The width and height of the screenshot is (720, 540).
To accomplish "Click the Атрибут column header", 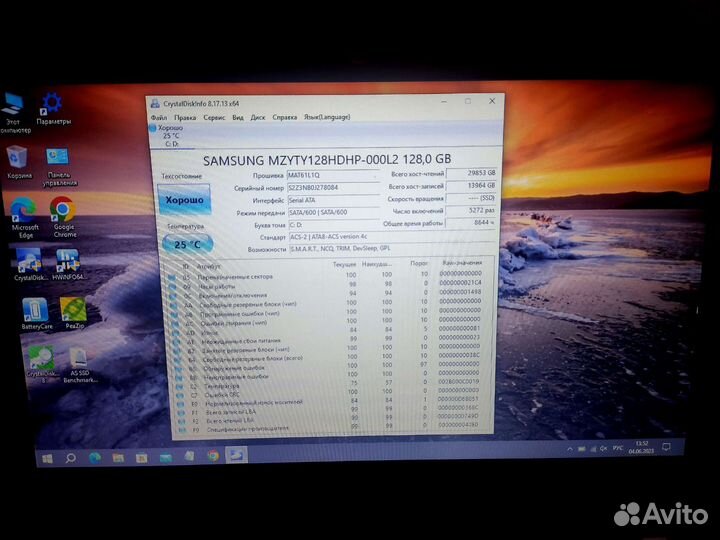I will click(208, 266).
